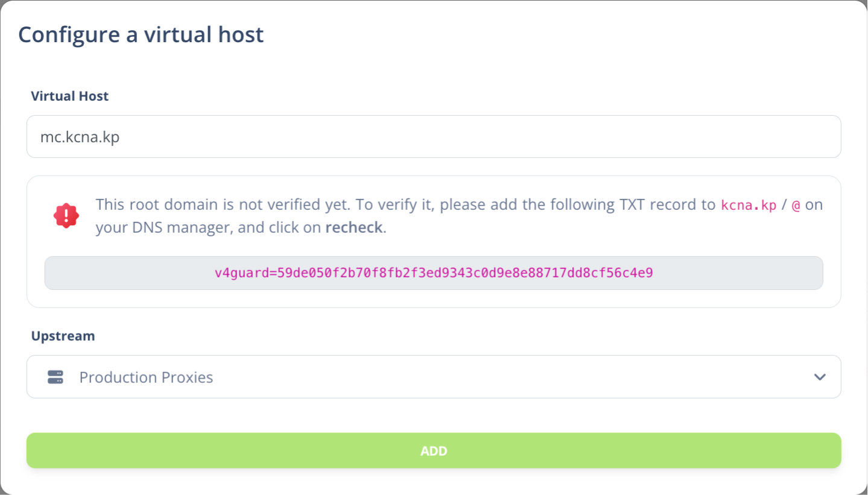This screenshot has width=868, height=495.
Task: Click the Upstream label
Action: (63, 336)
